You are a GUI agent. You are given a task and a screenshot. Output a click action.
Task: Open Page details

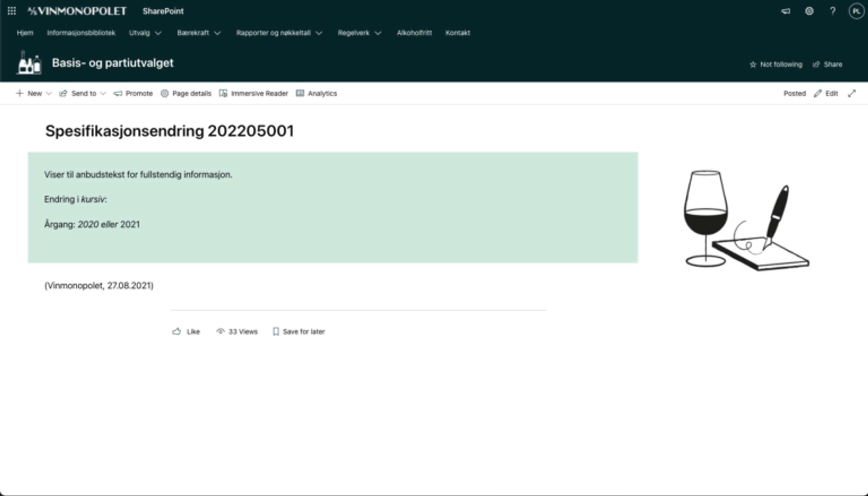pyautogui.click(x=186, y=93)
